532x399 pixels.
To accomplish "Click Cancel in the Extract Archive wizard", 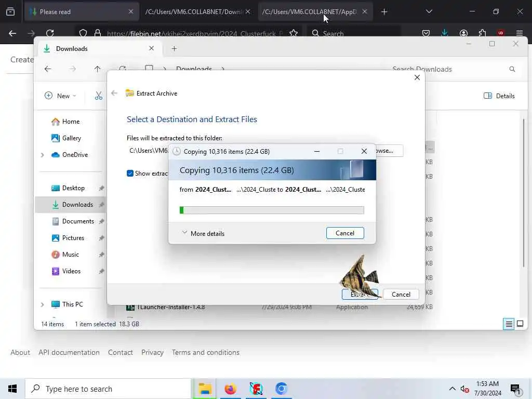I will (401, 294).
